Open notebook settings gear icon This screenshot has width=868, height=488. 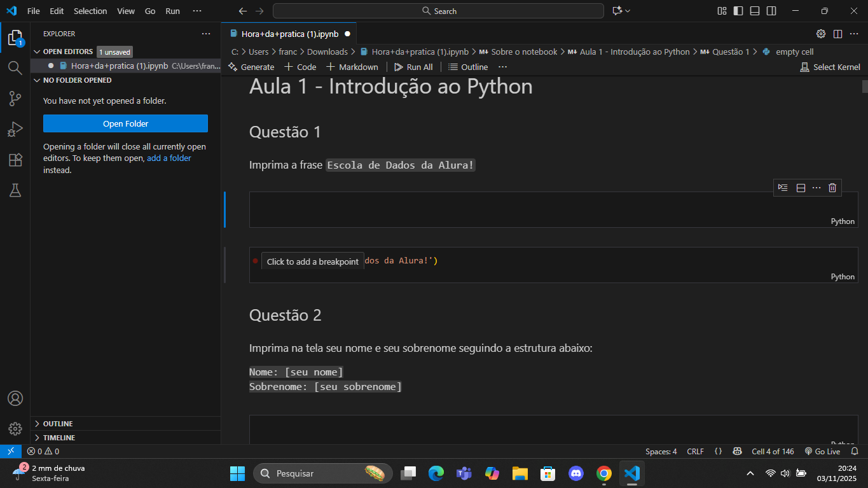(x=820, y=34)
